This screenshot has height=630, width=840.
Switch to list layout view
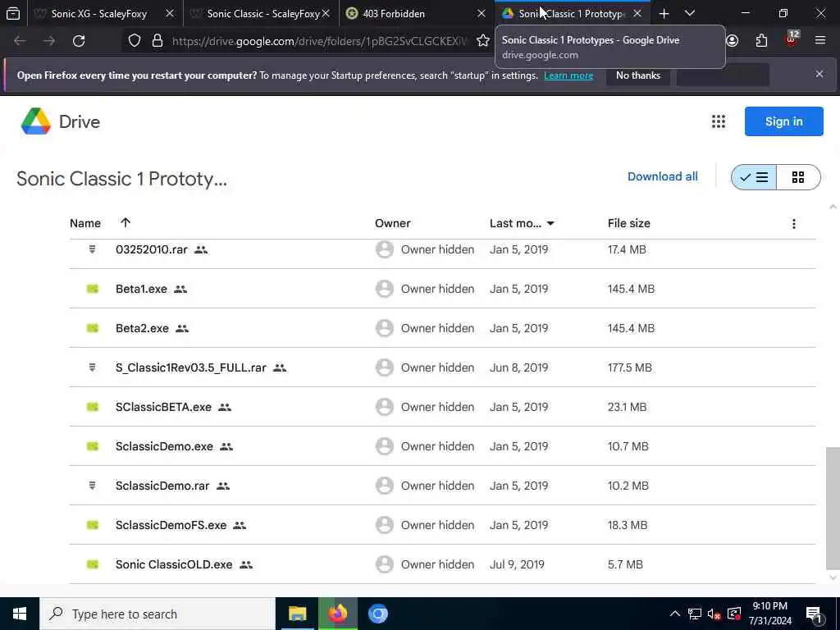tap(754, 177)
